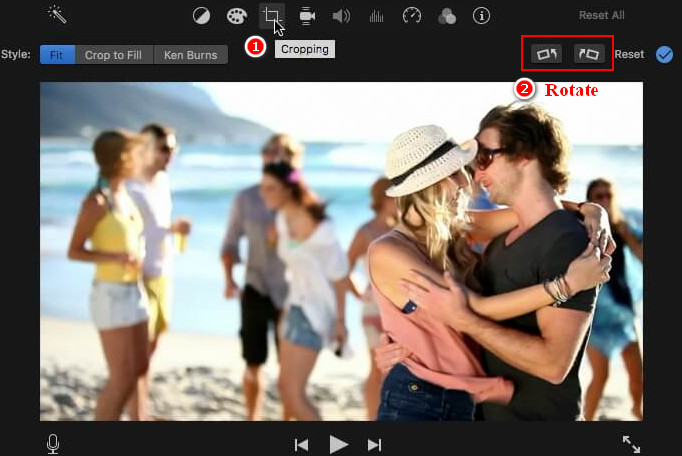Open noise reduction and equalizer tool
Image resolution: width=682 pixels, height=456 pixels.
coord(377,17)
